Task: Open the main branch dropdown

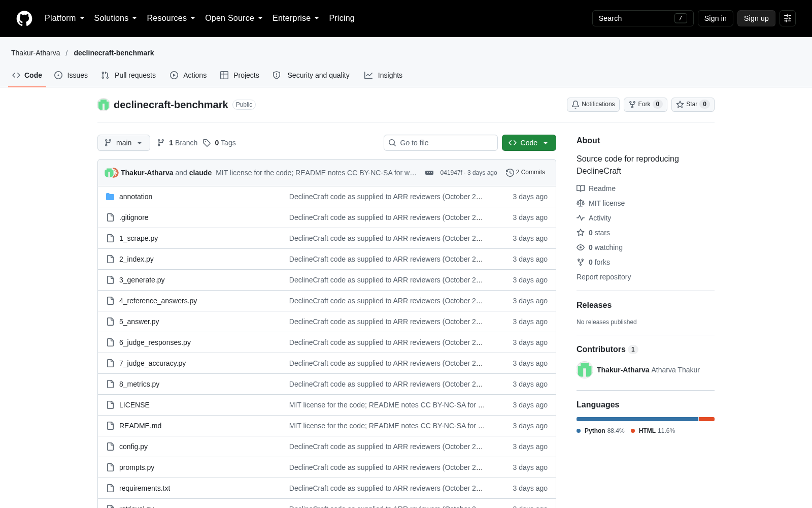Action: pos(124,143)
